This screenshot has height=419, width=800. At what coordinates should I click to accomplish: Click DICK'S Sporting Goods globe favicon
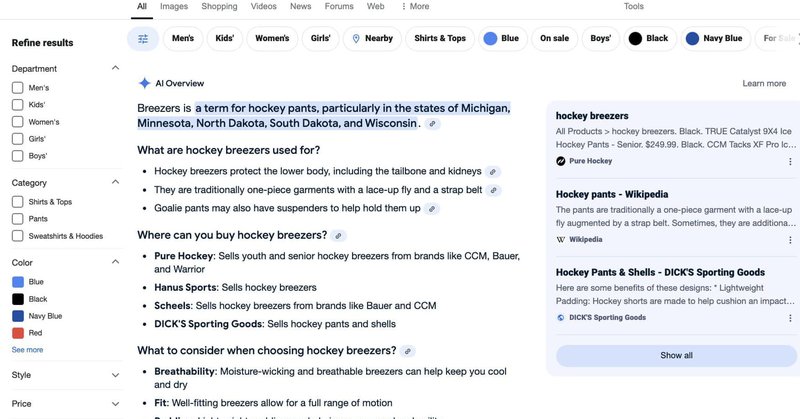tap(561, 317)
